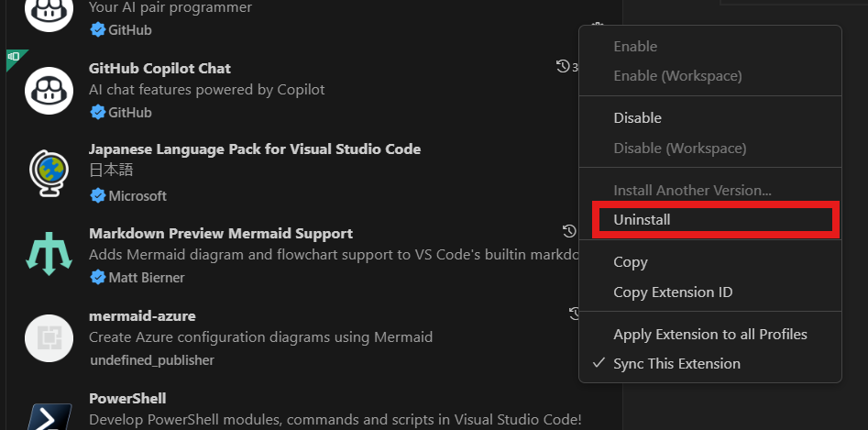The image size is (868, 430).
Task: Click the history icon for Markdown Preview Mermaid
Action: 569,231
